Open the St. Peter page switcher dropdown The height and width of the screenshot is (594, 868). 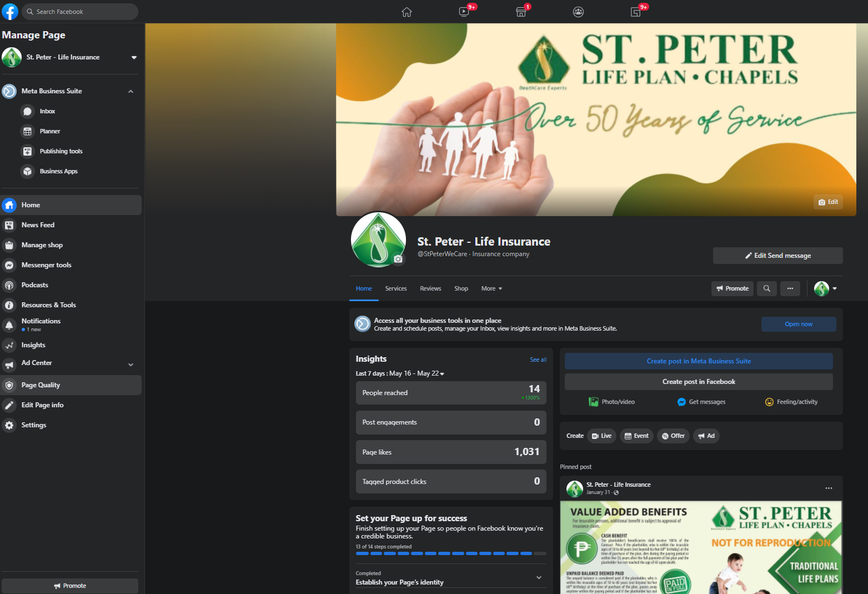click(x=134, y=57)
